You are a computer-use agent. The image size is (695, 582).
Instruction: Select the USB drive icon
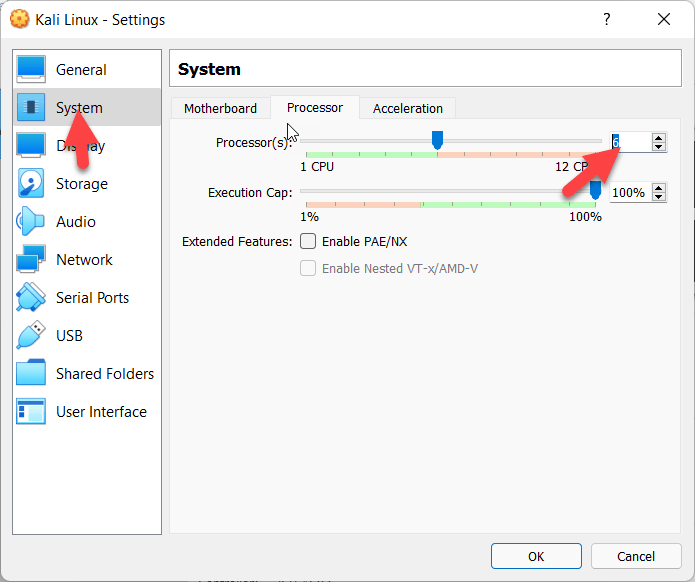(31, 336)
